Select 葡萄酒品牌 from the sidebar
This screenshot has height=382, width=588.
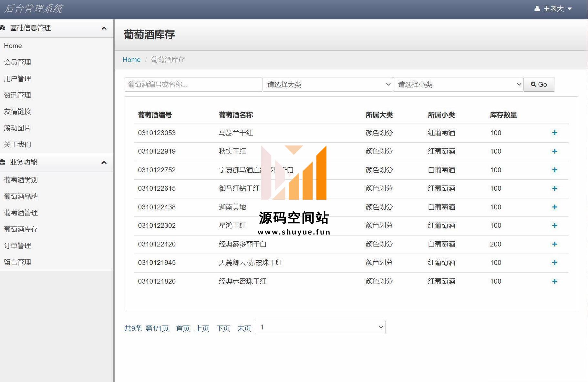coord(21,196)
